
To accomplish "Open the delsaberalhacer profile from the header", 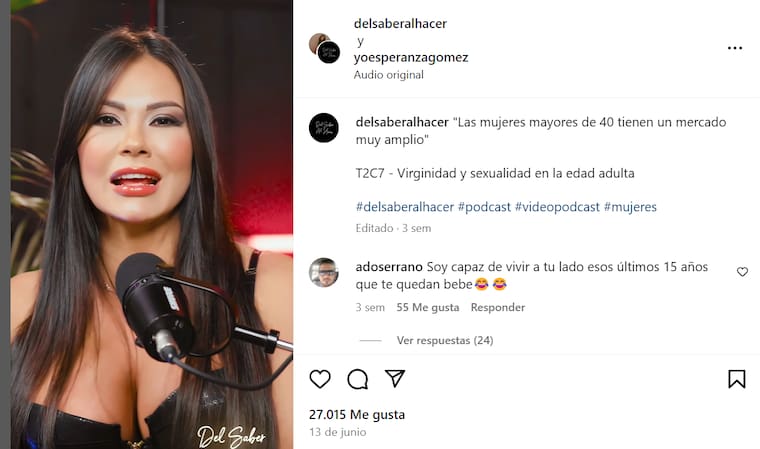I will [x=400, y=23].
